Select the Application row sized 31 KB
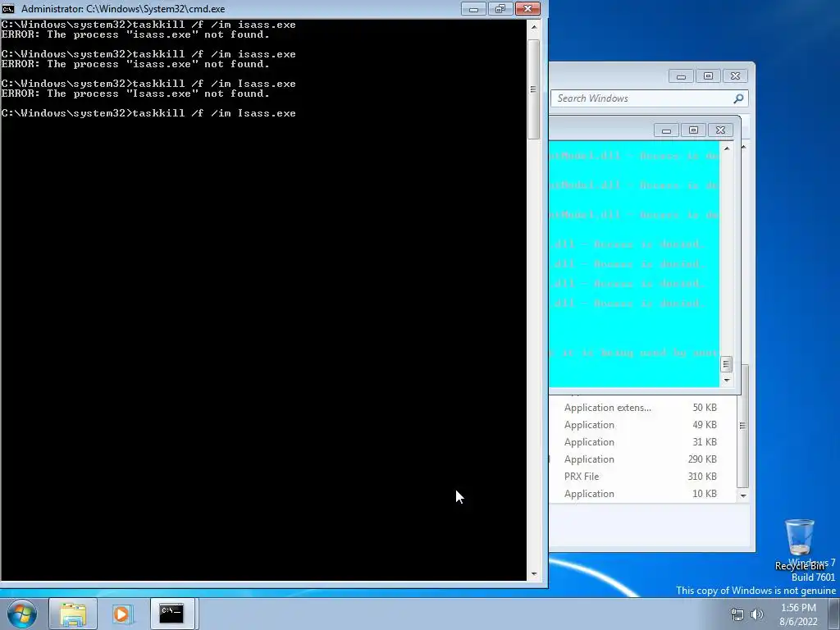840x630 pixels. tap(640, 442)
